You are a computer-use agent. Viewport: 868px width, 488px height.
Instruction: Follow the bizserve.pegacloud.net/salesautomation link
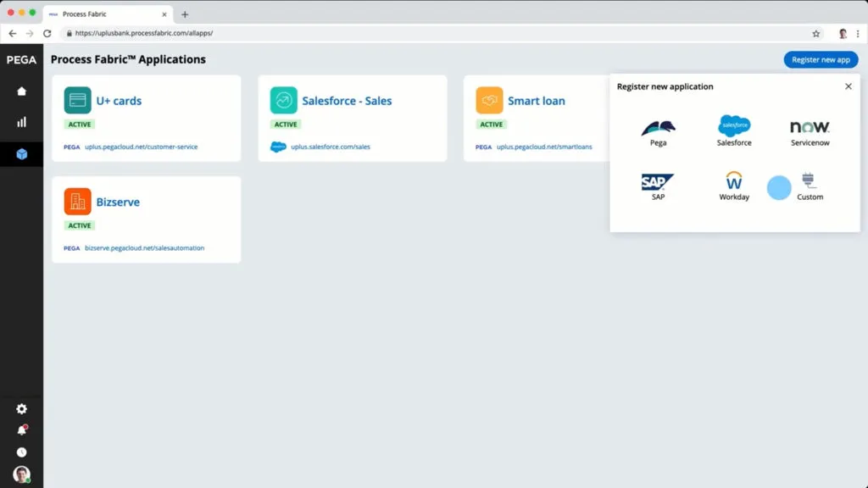click(x=144, y=248)
